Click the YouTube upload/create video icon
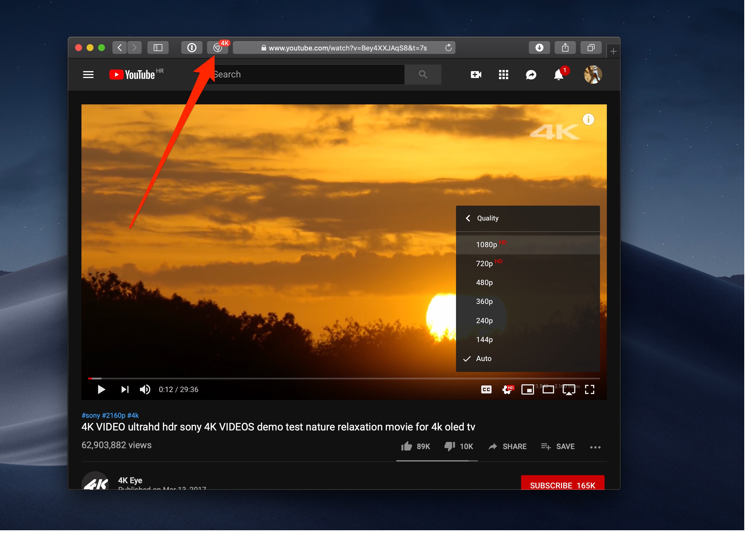This screenshot has width=756, height=542. click(x=476, y=75)
